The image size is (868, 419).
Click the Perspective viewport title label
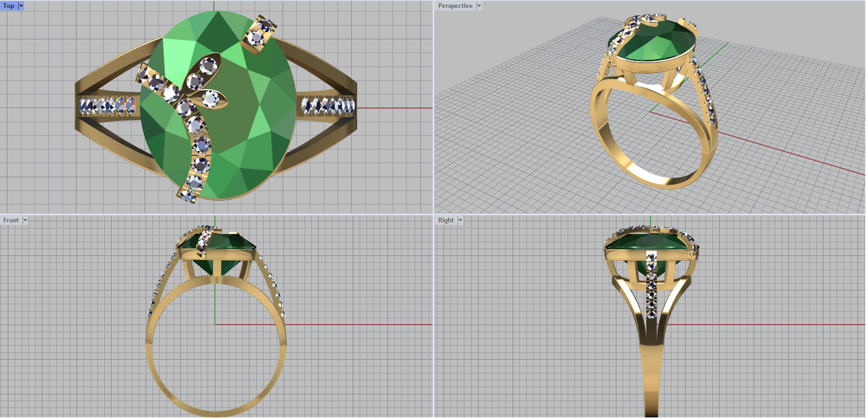coord(455,6)
